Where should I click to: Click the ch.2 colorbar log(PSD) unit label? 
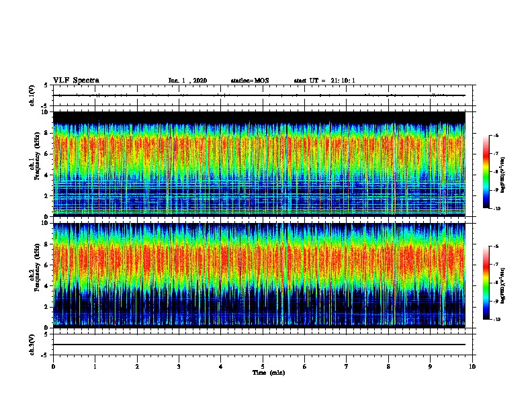(503, 285)
